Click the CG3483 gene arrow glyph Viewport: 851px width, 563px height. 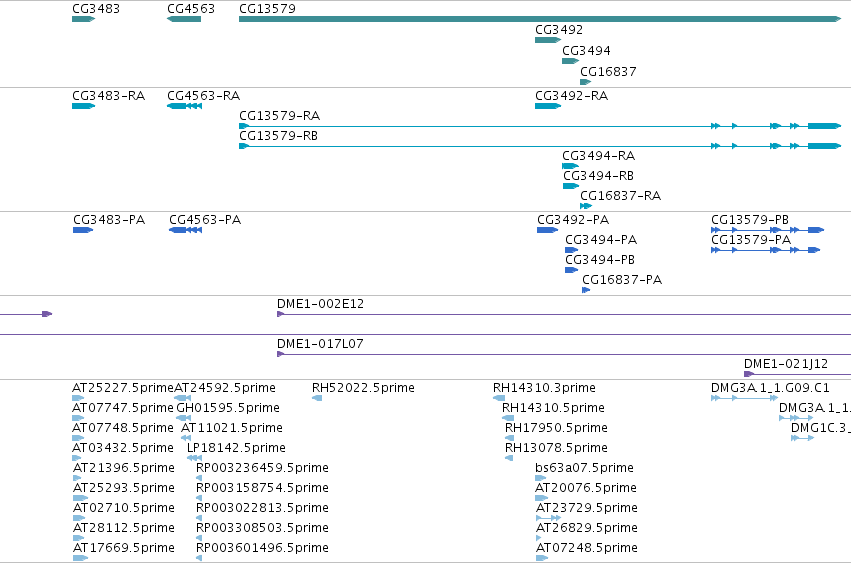84,19
